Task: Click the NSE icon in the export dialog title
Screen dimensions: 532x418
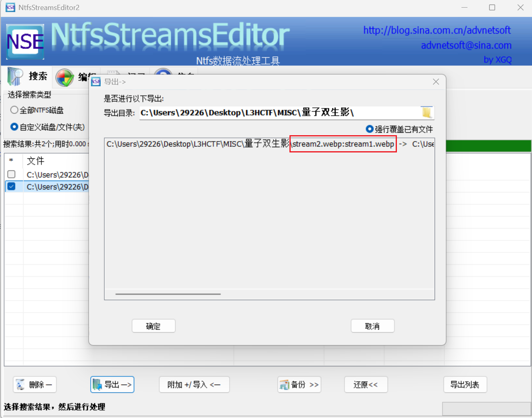Action: coord(96,82)
